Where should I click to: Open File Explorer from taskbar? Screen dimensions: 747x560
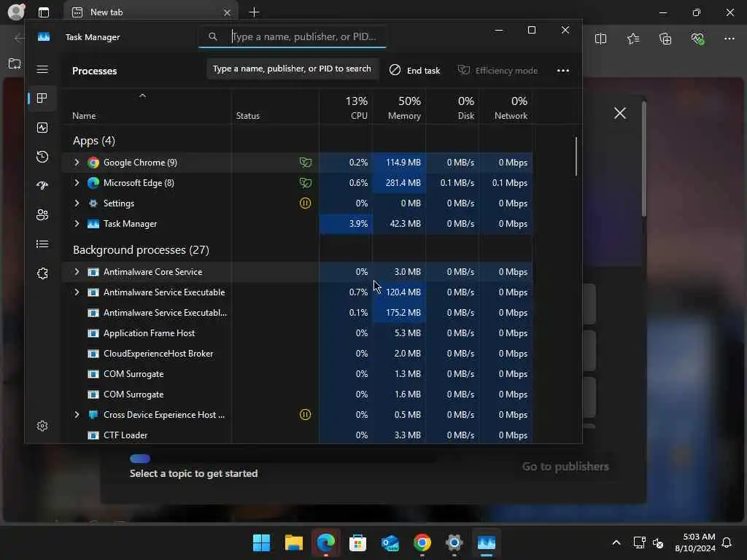[293, 542]
